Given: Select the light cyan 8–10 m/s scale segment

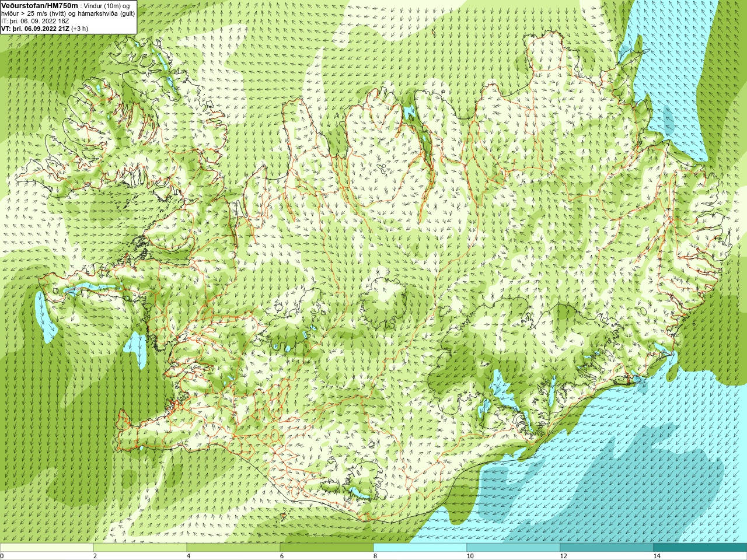Looking at the screenshot, I should coord(420,548).
